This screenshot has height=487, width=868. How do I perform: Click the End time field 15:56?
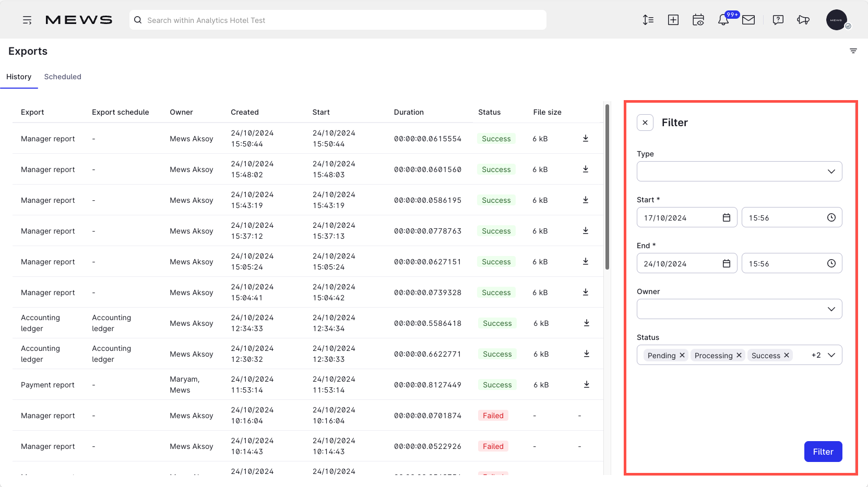pyautogui.click(x=792, y=263)
